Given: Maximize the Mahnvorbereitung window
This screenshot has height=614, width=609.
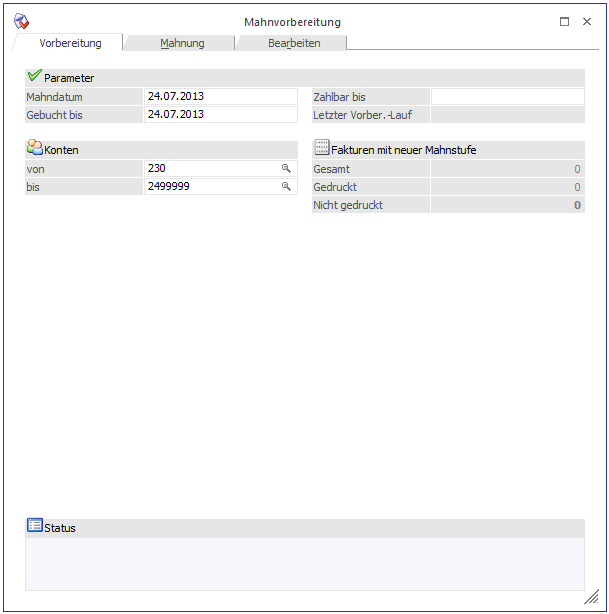Looking at the screenshot, I should pyautogui.click(x=564, y=21).
